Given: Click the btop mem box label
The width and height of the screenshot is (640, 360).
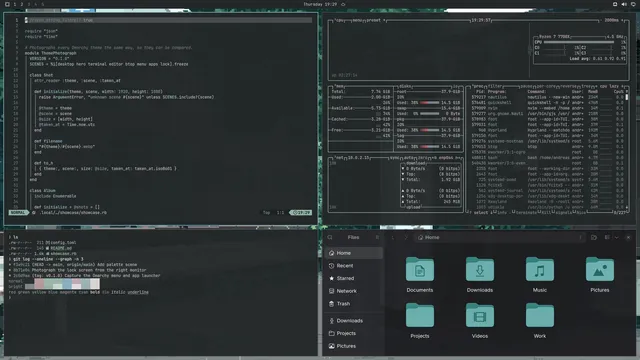Looking at the screenshot, I should tap(340, 86).
